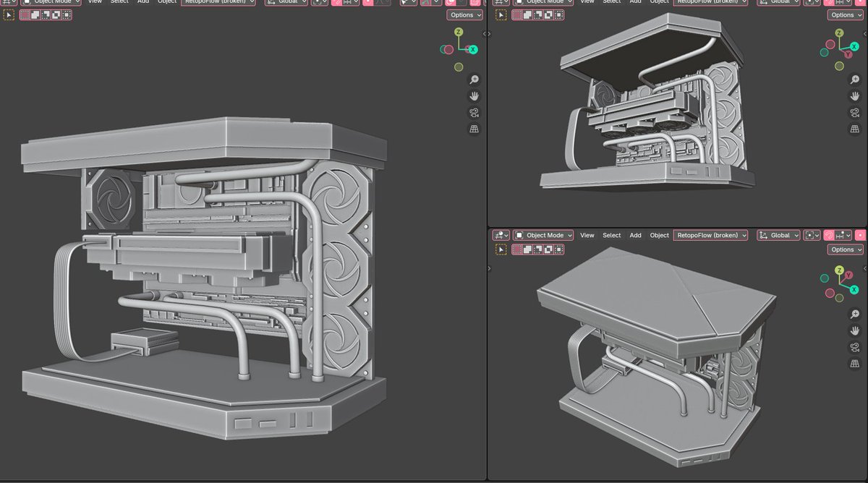
Task: Select Box tool icon in top-right viewport
Action: tap(501, 14)
